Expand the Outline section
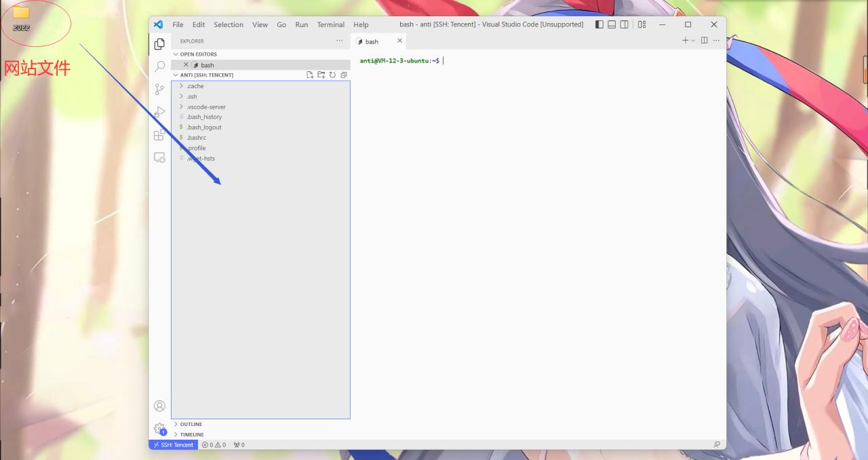This screenshot has height=460, width=868. 260,424
